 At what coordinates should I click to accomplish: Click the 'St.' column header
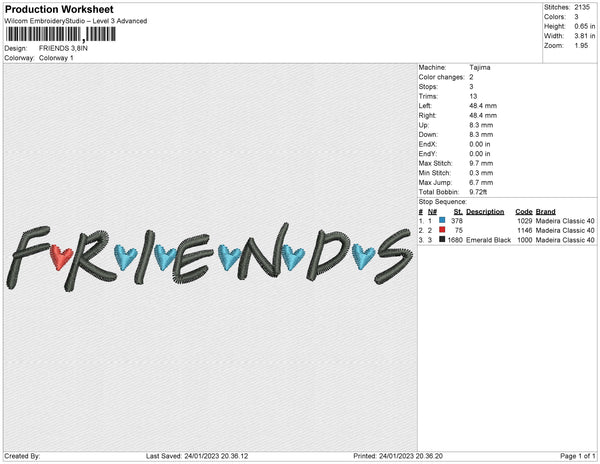[458, 212]
